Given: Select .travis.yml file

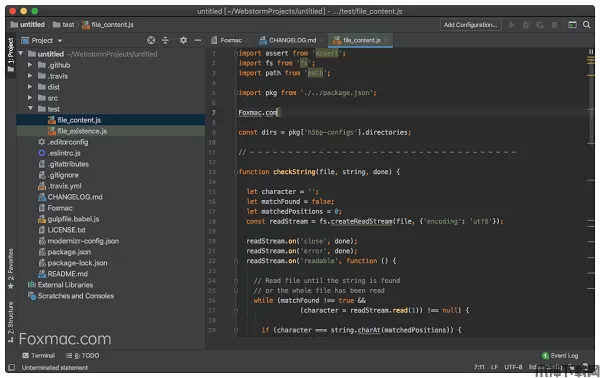Looking at the screenshot, I should 60,186.
